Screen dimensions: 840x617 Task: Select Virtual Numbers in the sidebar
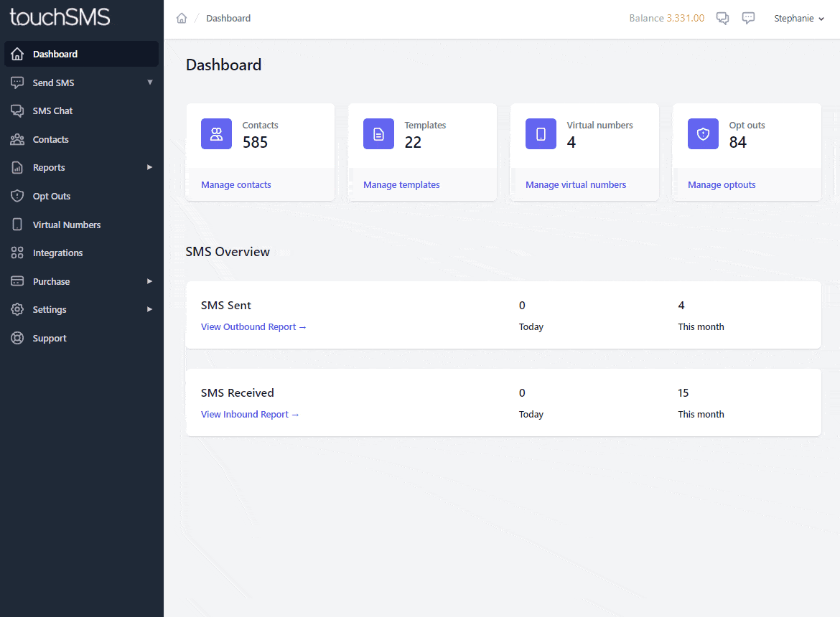[66, 225]
